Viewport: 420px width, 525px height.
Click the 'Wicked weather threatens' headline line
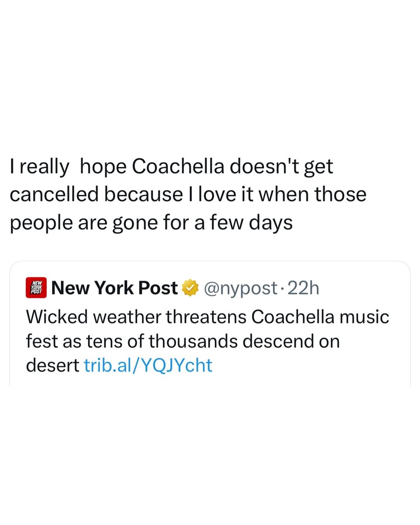tap(207, 317)
